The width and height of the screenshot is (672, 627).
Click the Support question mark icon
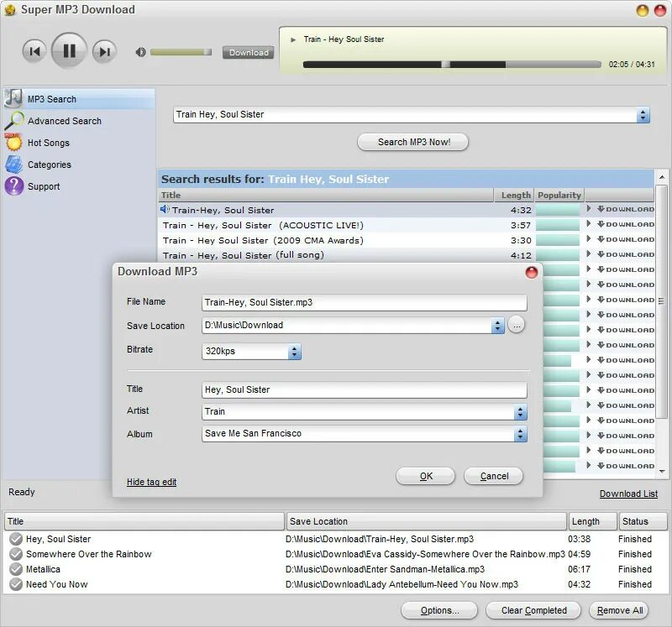click(x=14, y=186)
